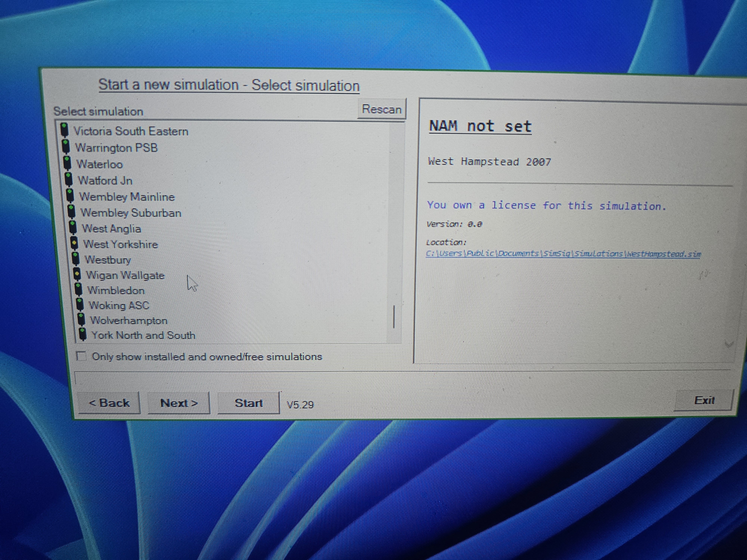
Task: Click signal icon beside Wolverhampton
Action: [x=81, y=319]
